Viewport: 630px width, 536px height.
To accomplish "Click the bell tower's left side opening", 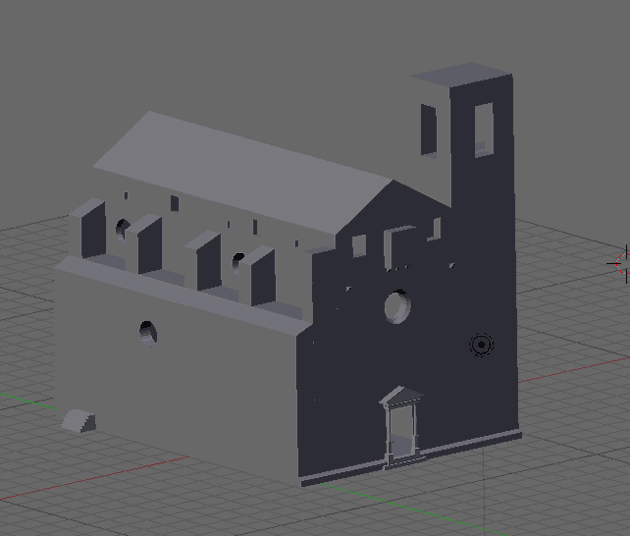I will pos(429,129).
